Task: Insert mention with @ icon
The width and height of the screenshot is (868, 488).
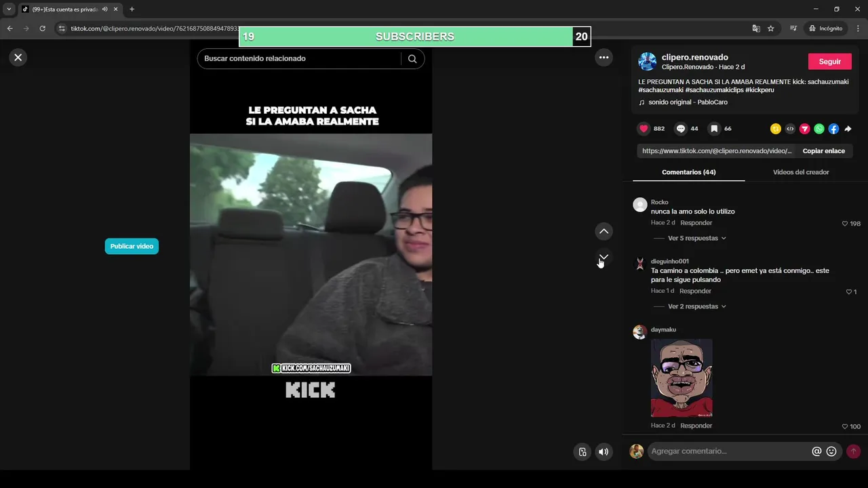Action: tap(816, 451)
